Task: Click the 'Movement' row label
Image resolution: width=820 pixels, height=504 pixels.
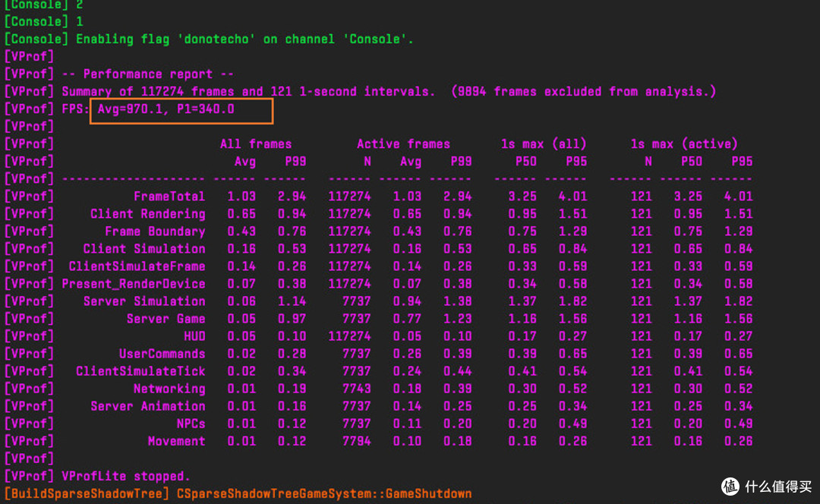Action: click(177, 441)
